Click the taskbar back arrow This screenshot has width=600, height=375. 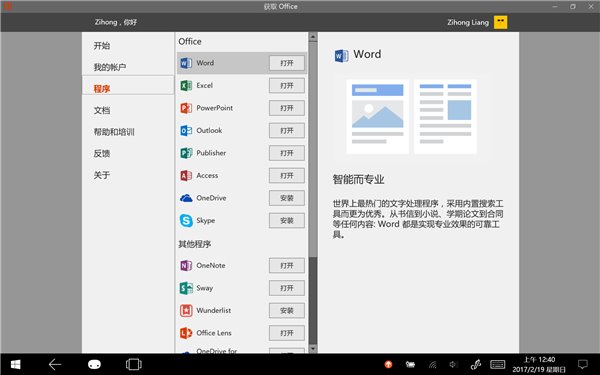click(x=55, y=364)
